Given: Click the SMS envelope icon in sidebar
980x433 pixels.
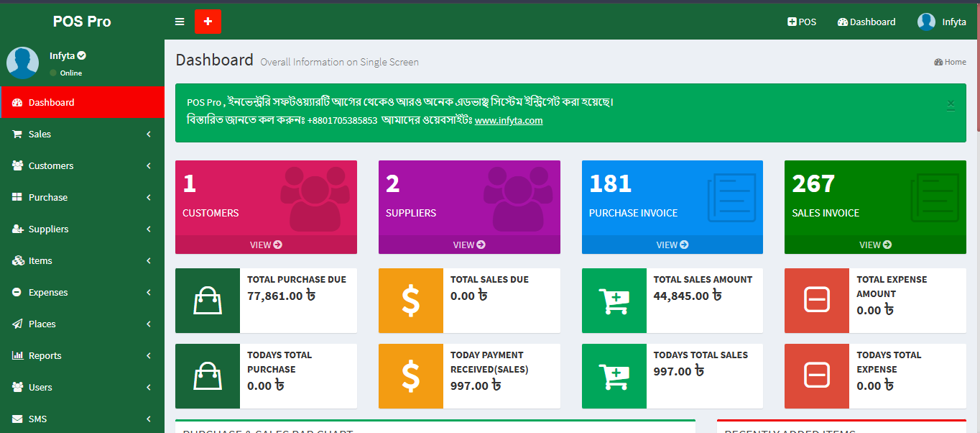Looking at the screenshot, I should 18,419.
